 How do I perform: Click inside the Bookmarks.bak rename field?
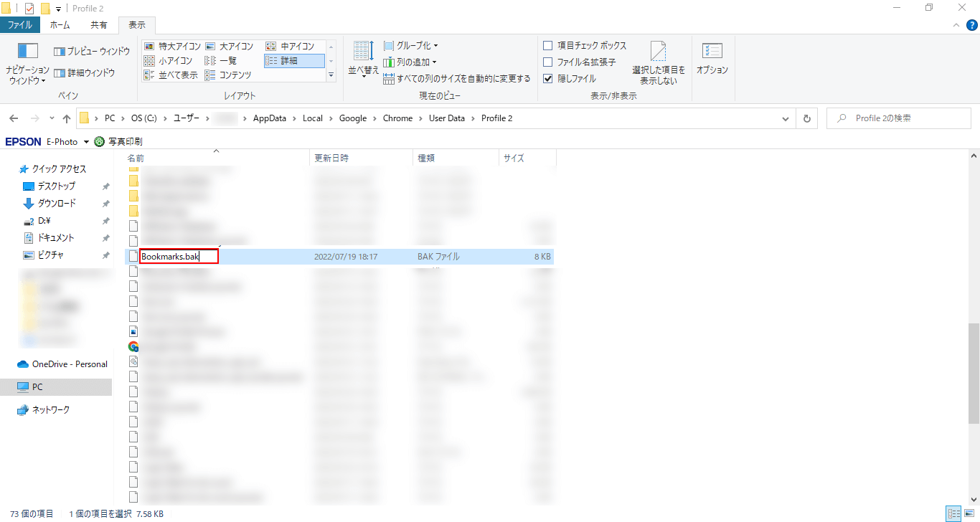click(179, 257)
